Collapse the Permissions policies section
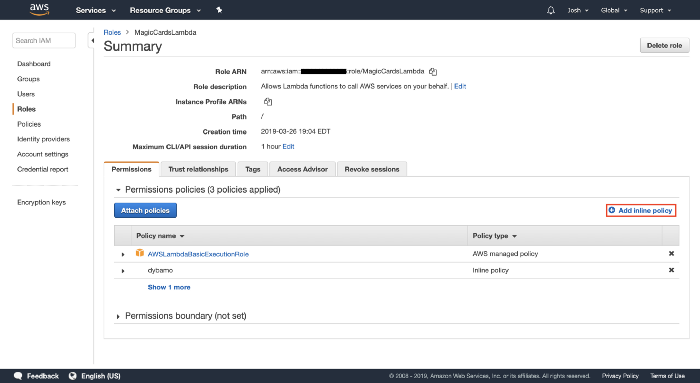The height and width of the screenshot is (383, 700). point(118,190)
